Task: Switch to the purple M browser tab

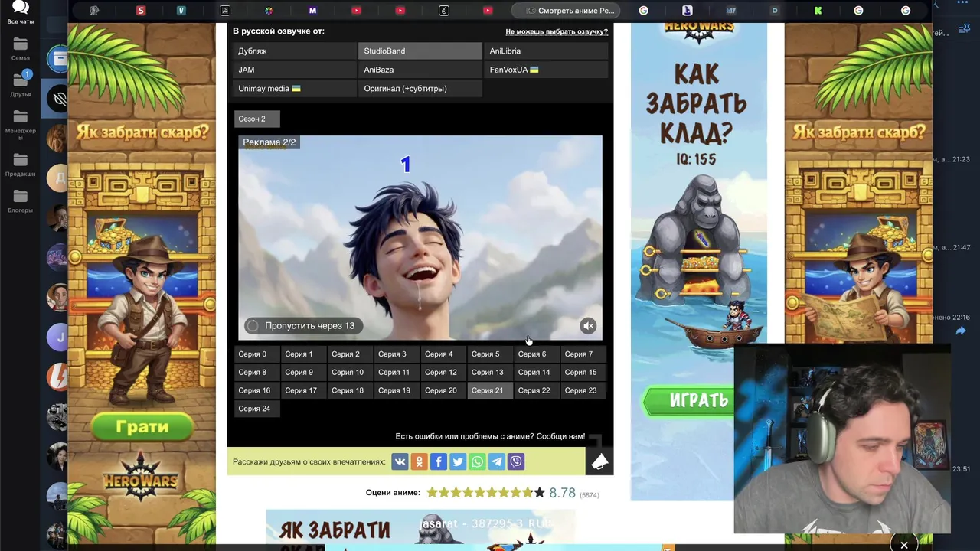Action: [312, 11]
